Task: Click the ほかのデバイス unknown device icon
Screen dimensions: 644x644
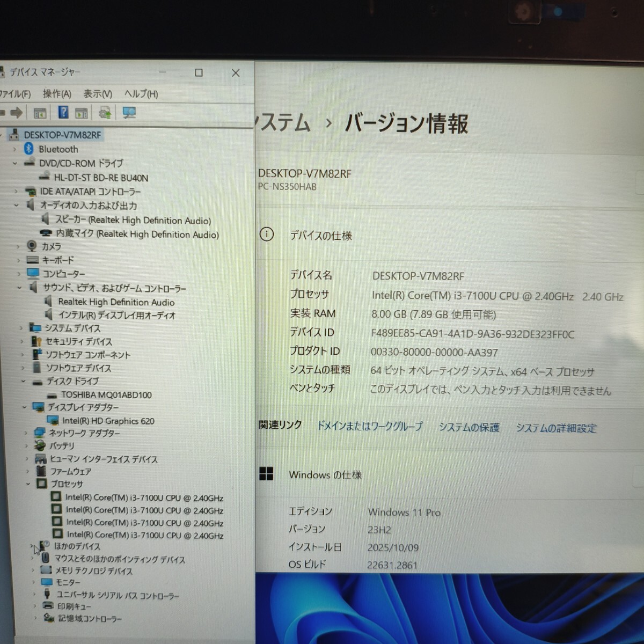Action: point(45,546)
